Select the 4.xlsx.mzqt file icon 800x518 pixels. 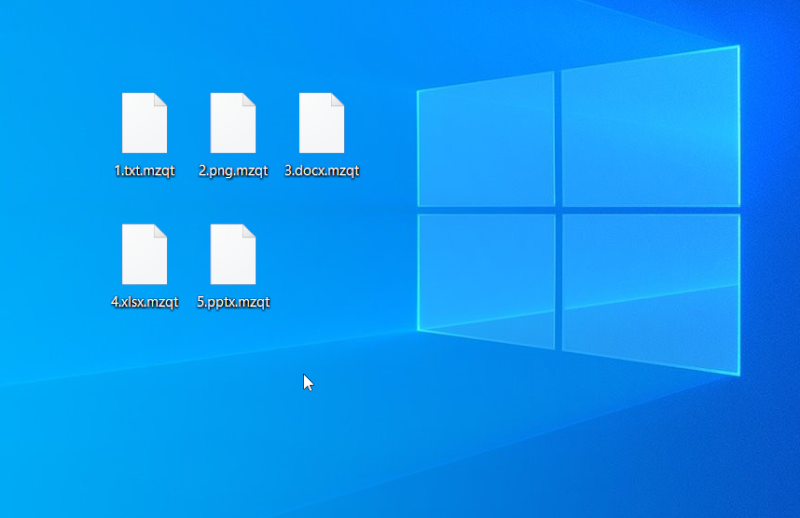coord(144,254)
